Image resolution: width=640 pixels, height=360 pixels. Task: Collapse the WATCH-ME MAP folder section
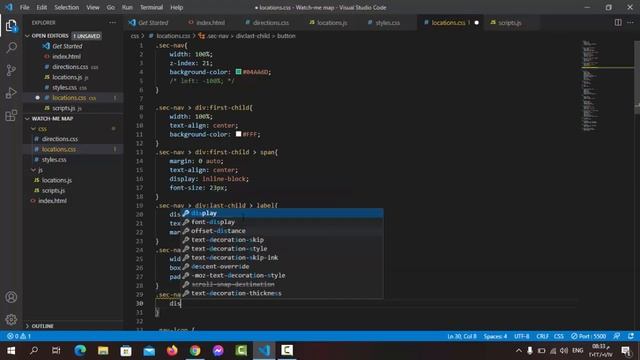click(x=27, y=119)
